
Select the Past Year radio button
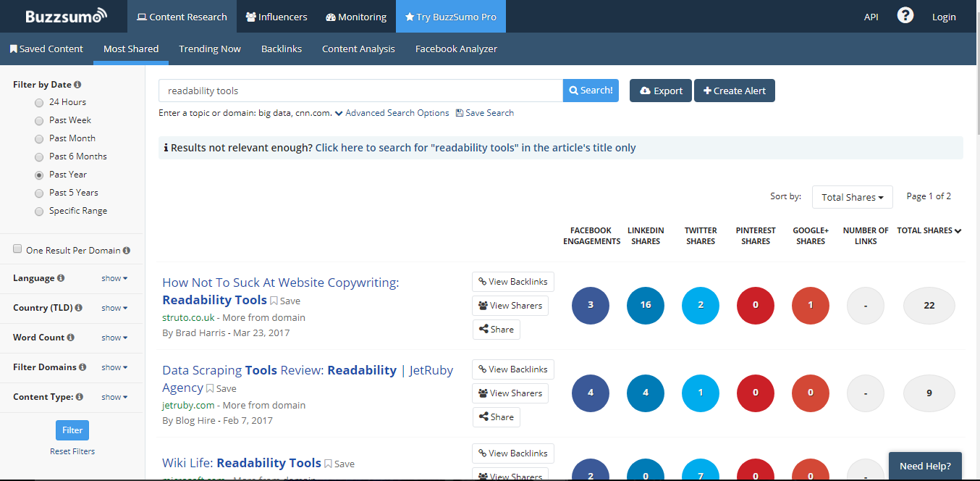click(x=39, y=175)
